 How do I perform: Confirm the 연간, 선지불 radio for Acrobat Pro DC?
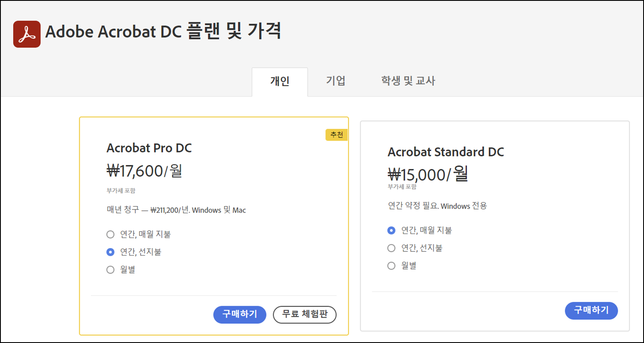[x=110, y=252]
